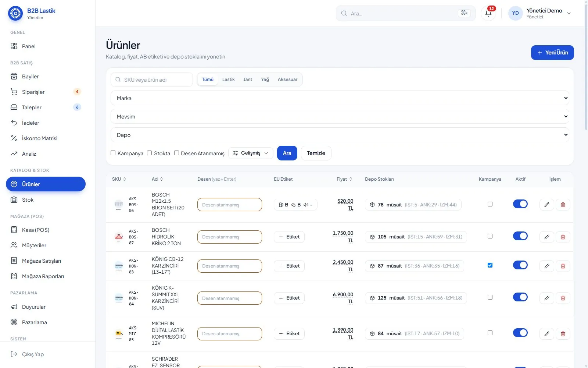
Task: Edit the KÖNIG CB-12 kar zinciri product
Action: pyautogui.click(x=546, y=266)
